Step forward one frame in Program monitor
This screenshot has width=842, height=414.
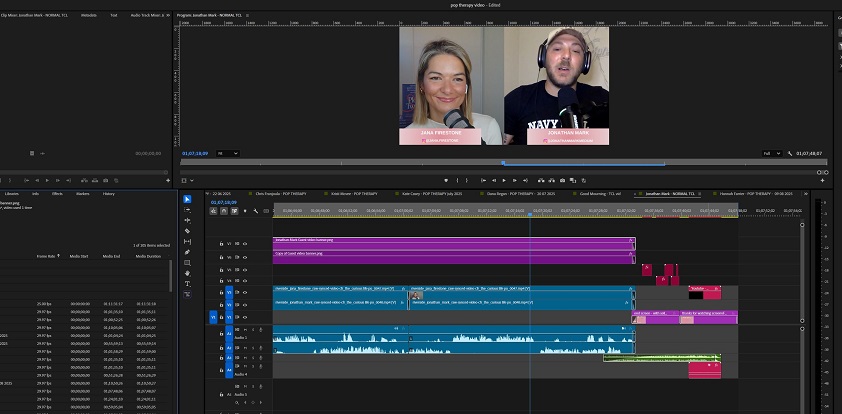(514, 180)
